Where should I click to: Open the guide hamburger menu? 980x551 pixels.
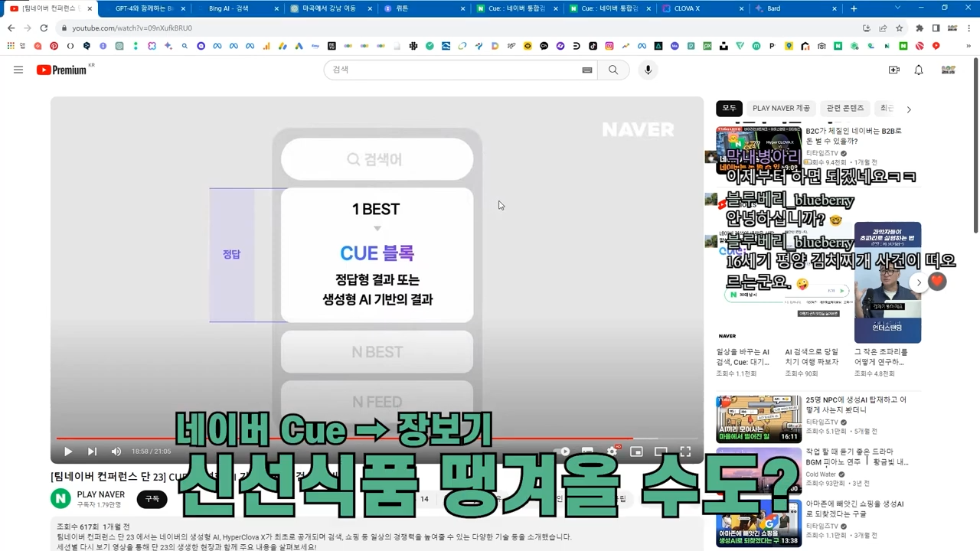[18, 70]
